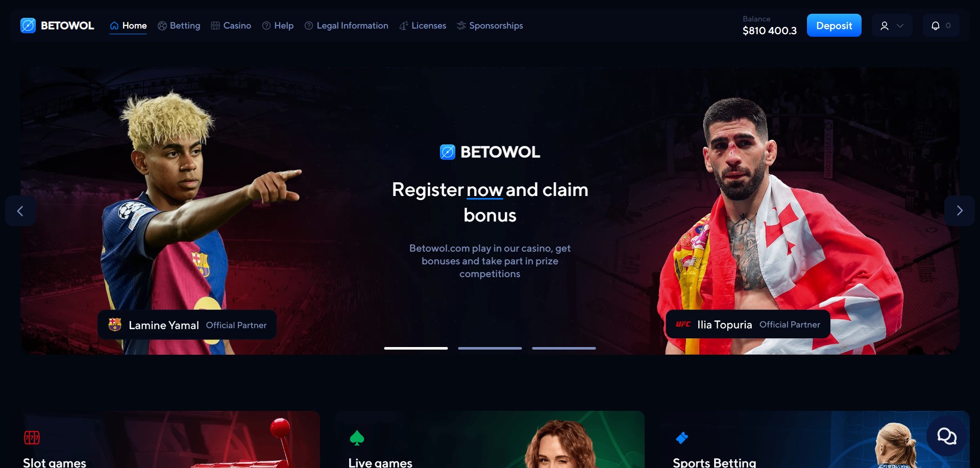The height and width of the screenshot is (468, 980).
Task: Open the Legal Information page
Action: click(x=346, y=26)
